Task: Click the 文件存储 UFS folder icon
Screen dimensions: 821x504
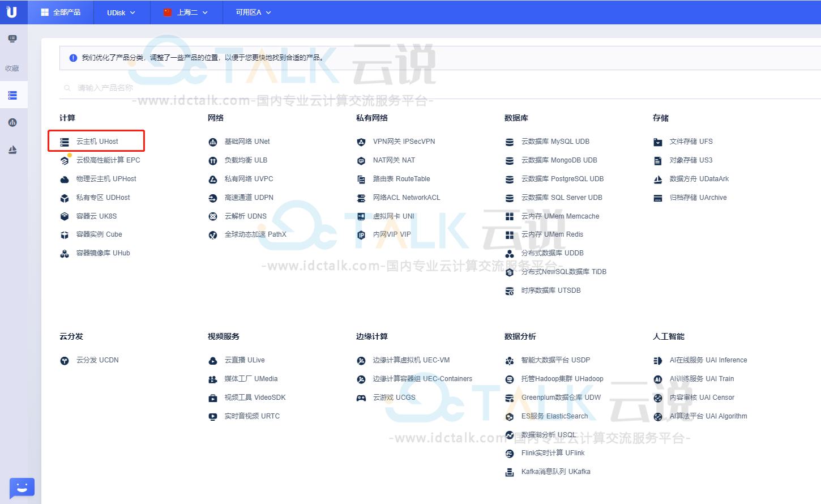Action: [x=658, y=142]
